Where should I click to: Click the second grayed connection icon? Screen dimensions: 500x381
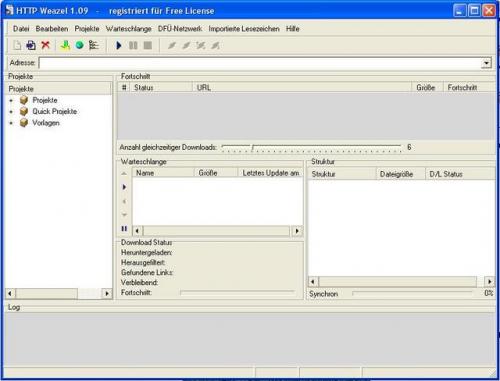pos(186,45)
